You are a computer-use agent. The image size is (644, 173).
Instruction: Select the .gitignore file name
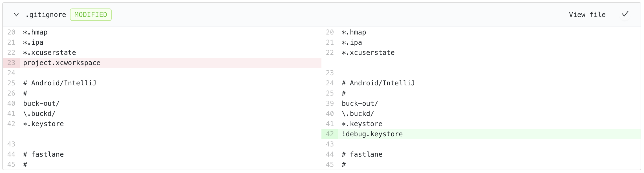point(46,14)
